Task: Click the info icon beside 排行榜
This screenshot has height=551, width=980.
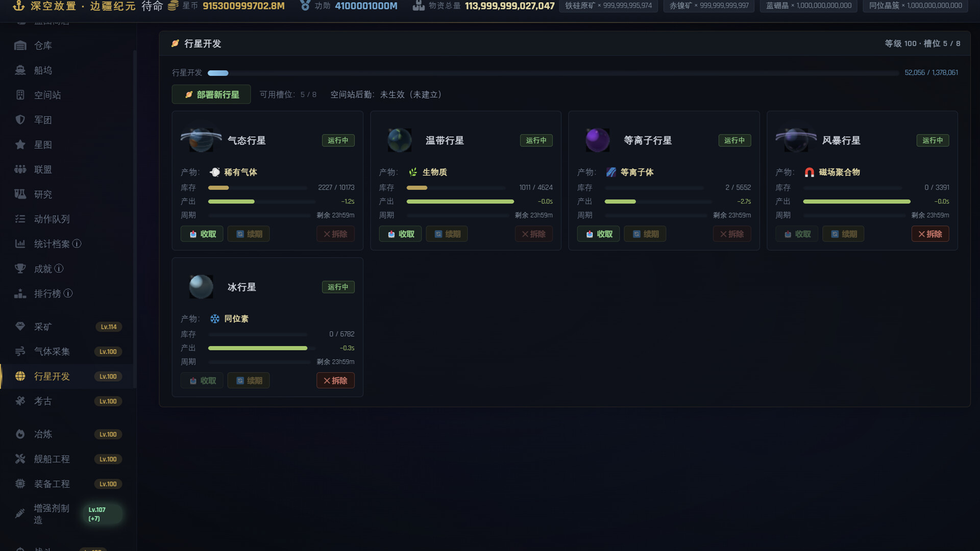Action: tap(68, 293)
